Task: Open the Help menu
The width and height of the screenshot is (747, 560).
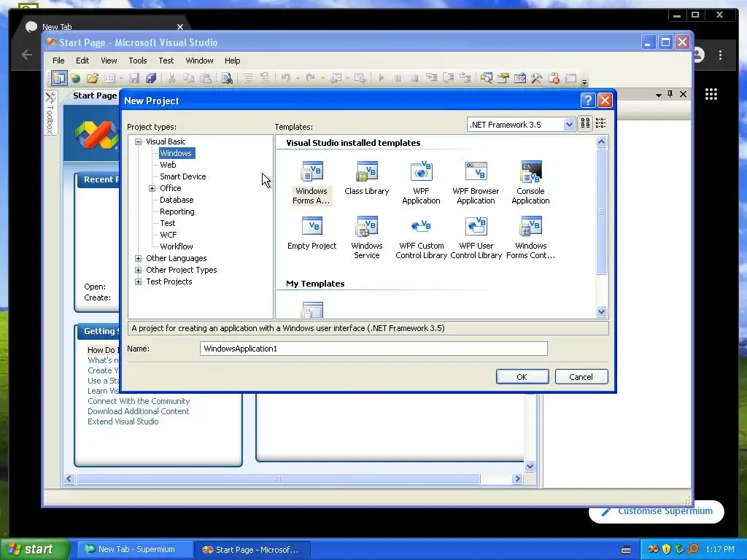Action: point(232,61)
